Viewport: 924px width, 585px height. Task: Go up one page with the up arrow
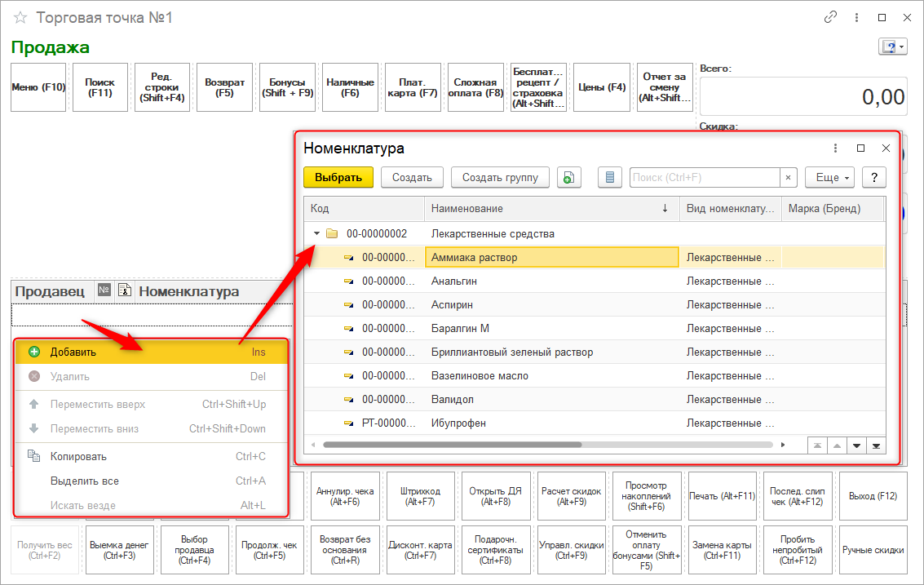pyautogui.click(x=837, y=445)
